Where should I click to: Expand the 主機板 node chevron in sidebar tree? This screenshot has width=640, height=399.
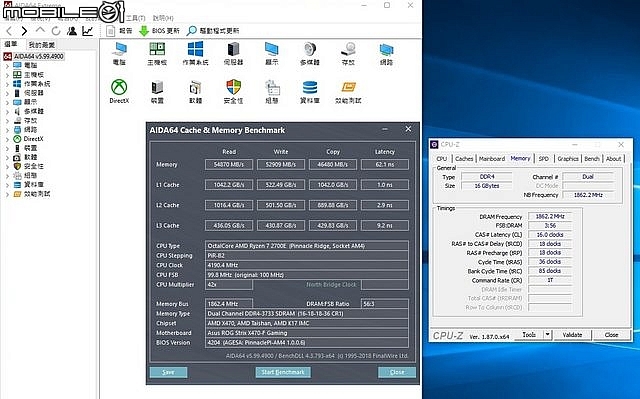click(x=7, y=75)
